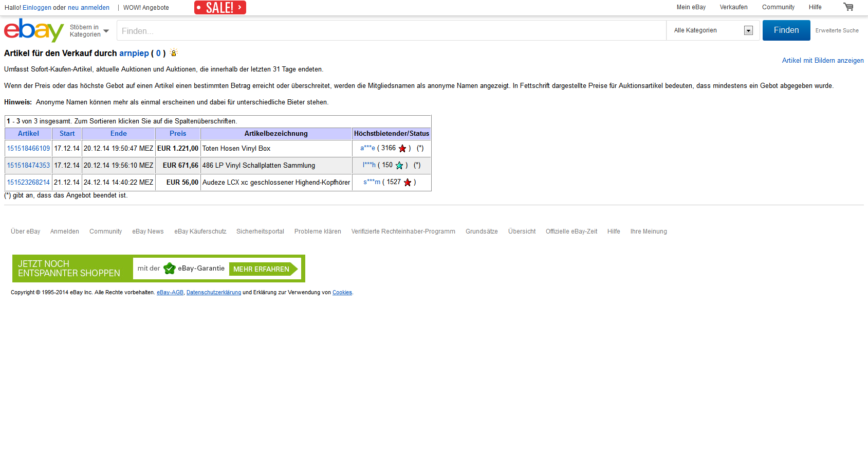Open the Datenschutzerklärung link
Image resolution: width=868 pixels, height=465 pixels.
tap(214, 293)
